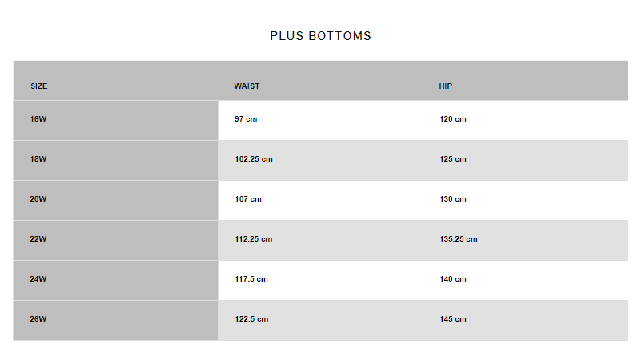The width and height of the screenshot is (642, 364).
Task: Click the 97 cm waist cell
Action: [246, 119]
